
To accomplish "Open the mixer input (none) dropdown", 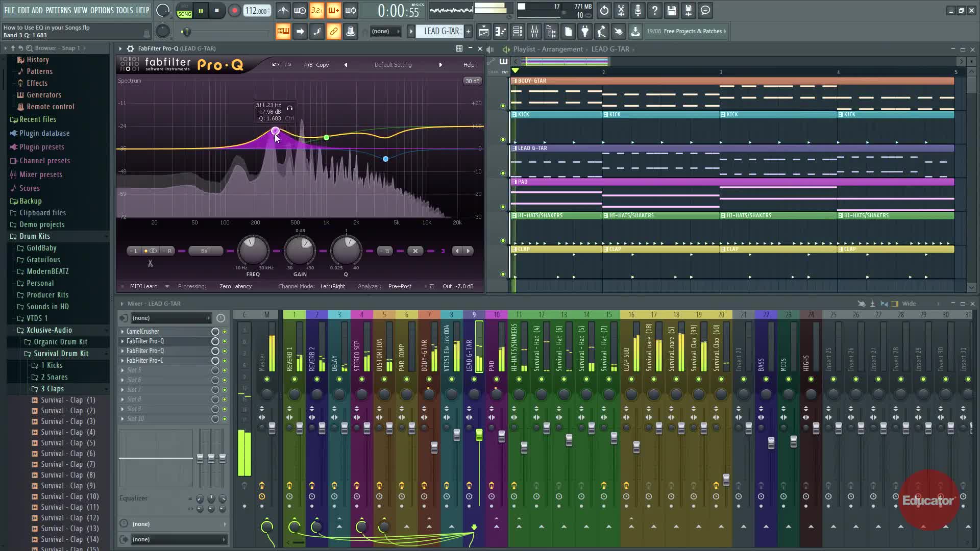I will click(x=171, y=318).
